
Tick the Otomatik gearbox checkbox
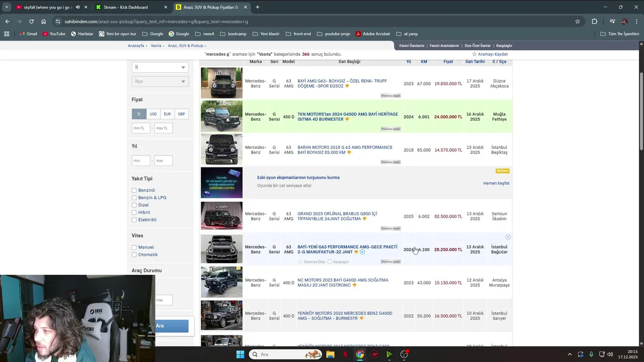pyautogui.click(x=134, y=254)
